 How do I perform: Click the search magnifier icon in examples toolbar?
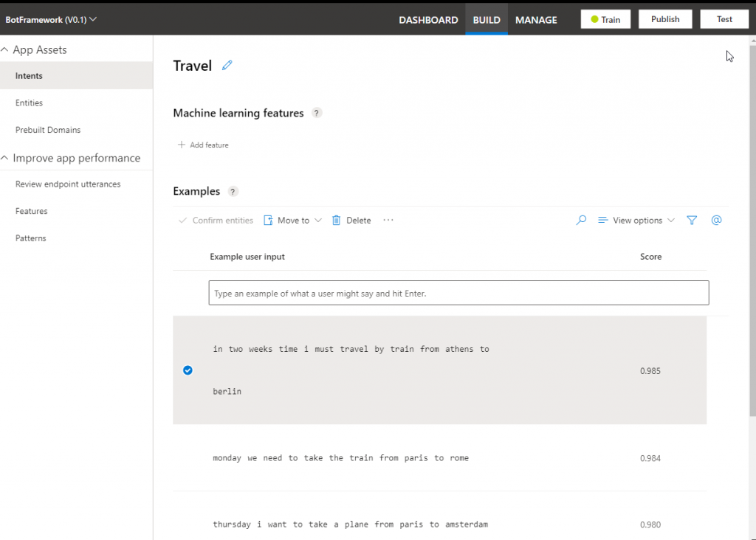click(581, 220)
